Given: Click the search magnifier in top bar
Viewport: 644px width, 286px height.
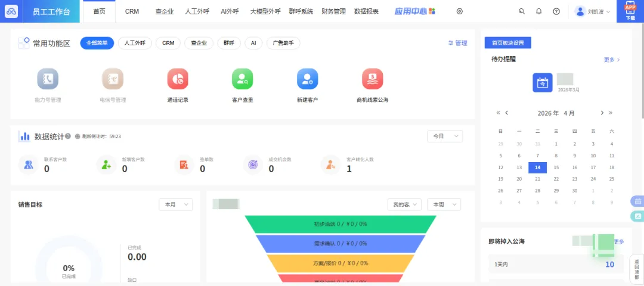Looking at the screenshot, I should (522, 11).
